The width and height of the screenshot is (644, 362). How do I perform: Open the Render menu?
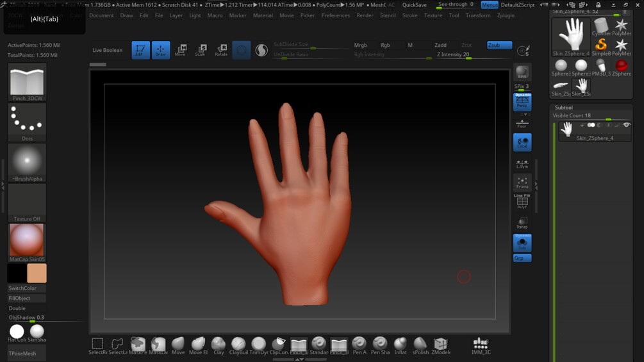point(365,15)
